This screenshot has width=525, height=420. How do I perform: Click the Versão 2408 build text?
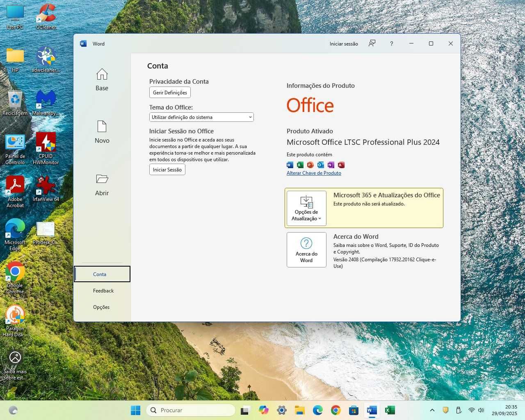click(x=385, y=262)
